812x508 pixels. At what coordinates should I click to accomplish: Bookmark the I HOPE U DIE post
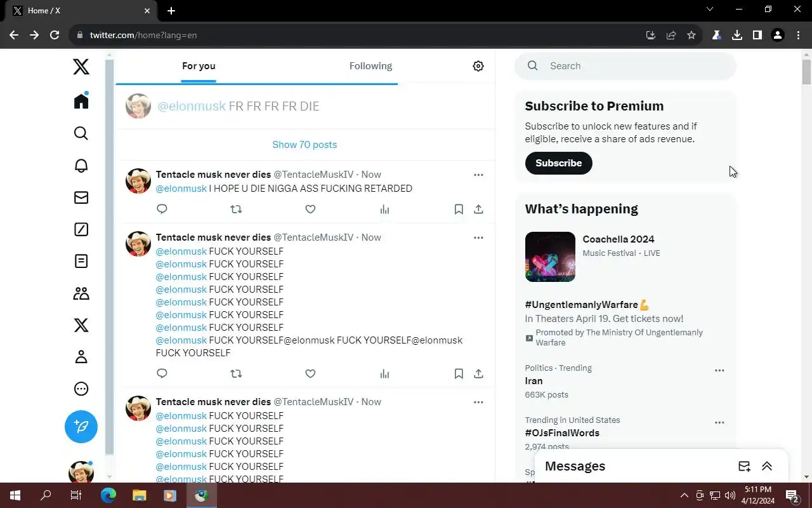[x=459, y=209]
